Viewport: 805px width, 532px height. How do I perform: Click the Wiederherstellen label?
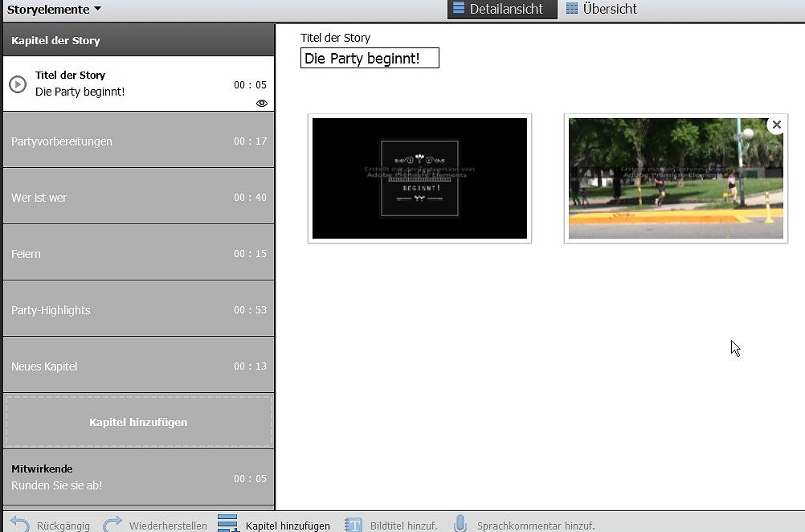pyautogui.click(x=168, y=526)
